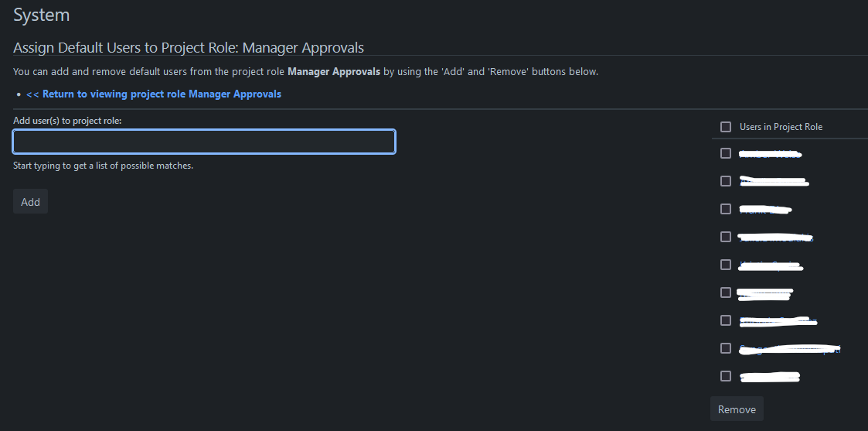Open the eighth user link ending in 'pati'
The width and height of the screenshot is (868, 431).
click(x=790, y=349)
